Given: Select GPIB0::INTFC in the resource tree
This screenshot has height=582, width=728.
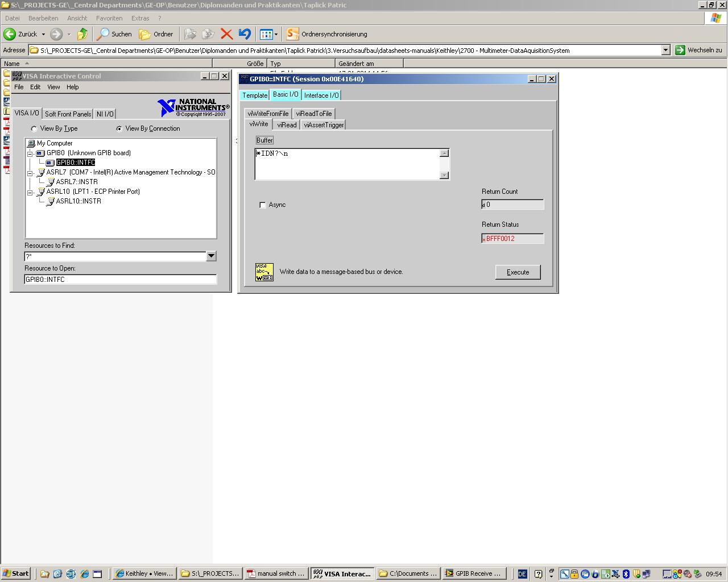Looking at the screenshot, I should (x=75, y=163).
